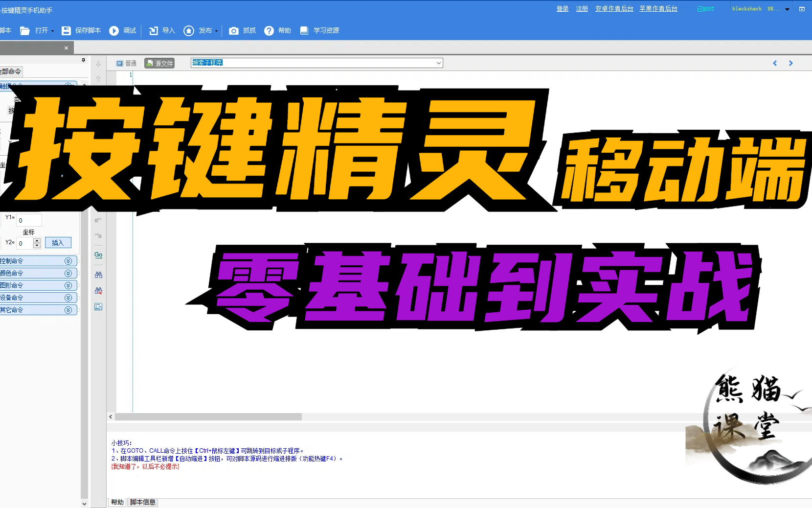Expand the 设备命令 section
This screenshot has width=812, height=508.
point(68,298)
